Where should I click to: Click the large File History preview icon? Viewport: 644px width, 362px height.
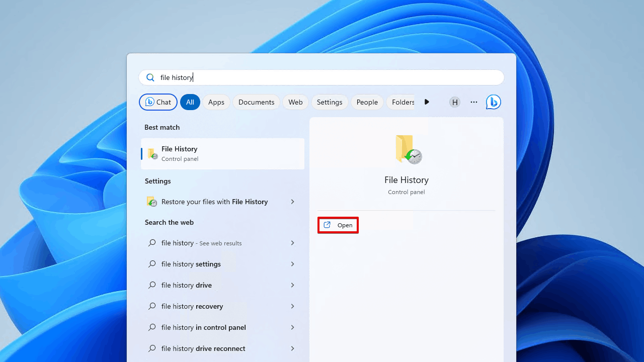(x=408, y=149)
